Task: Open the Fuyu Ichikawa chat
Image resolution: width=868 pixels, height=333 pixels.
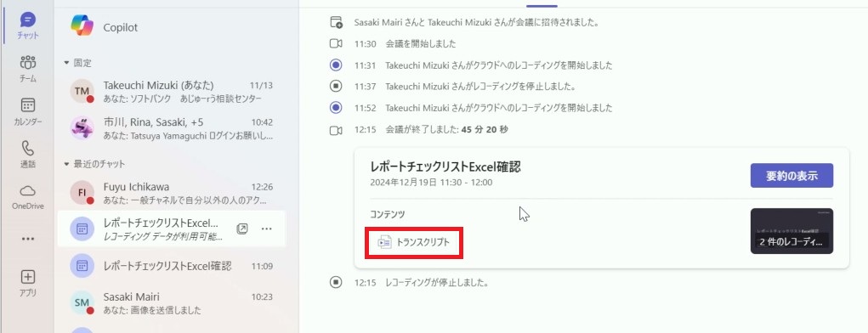Action: pyautogui.click(x=171, y=193)
